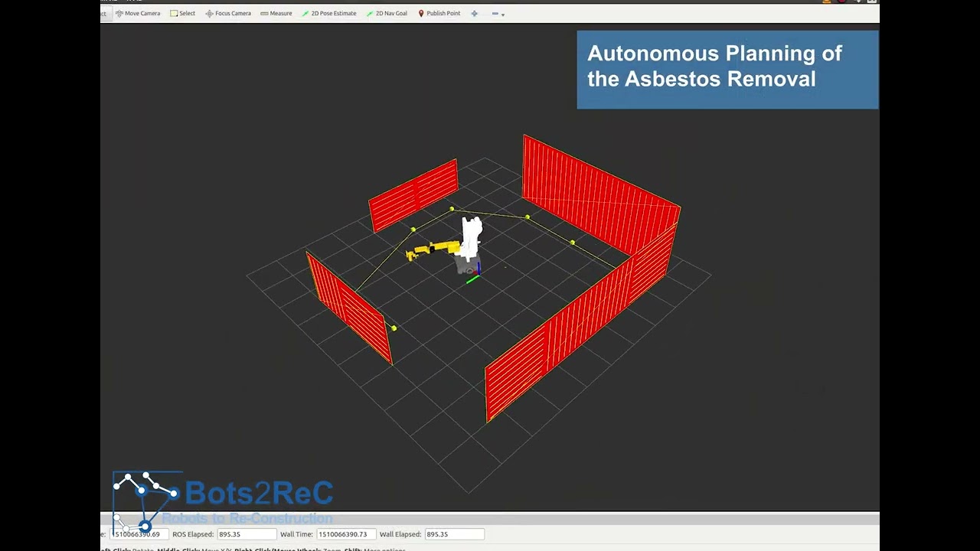
Task: Click the minus remove-tool icon
Action: tap(495, 13)
